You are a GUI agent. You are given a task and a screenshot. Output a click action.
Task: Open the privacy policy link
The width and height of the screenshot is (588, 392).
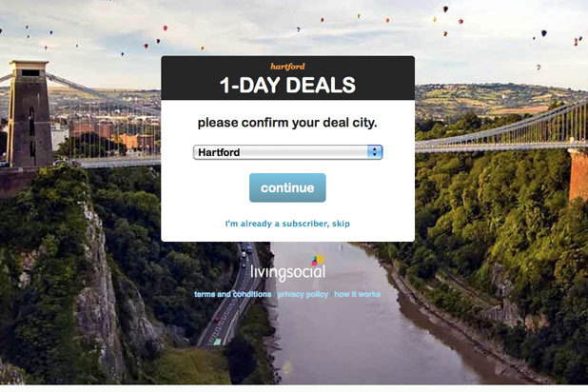303,294
